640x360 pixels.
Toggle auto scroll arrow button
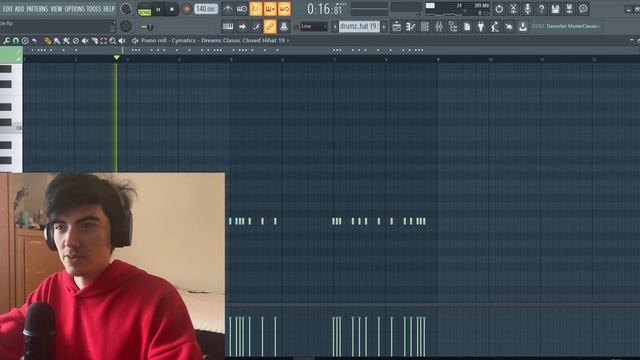coord(242,27)
